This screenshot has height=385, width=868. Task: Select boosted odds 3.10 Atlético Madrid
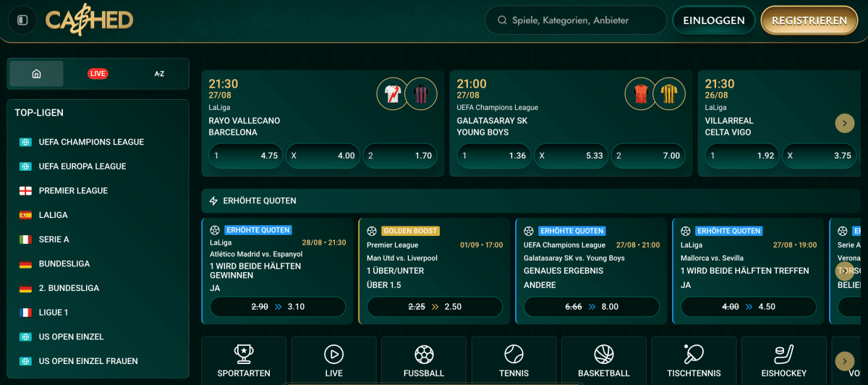point(278,307)
